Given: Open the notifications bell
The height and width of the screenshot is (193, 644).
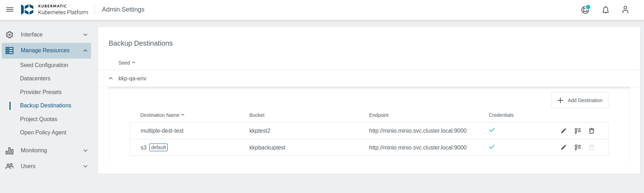Looking at the screenshot, I should point(605,10).
